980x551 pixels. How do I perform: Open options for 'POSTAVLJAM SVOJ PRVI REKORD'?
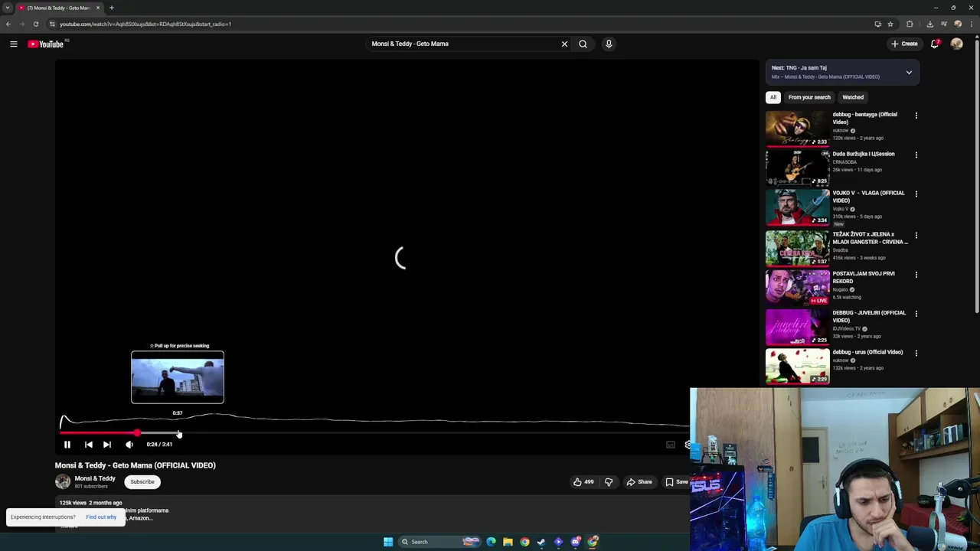coord(916,274)
